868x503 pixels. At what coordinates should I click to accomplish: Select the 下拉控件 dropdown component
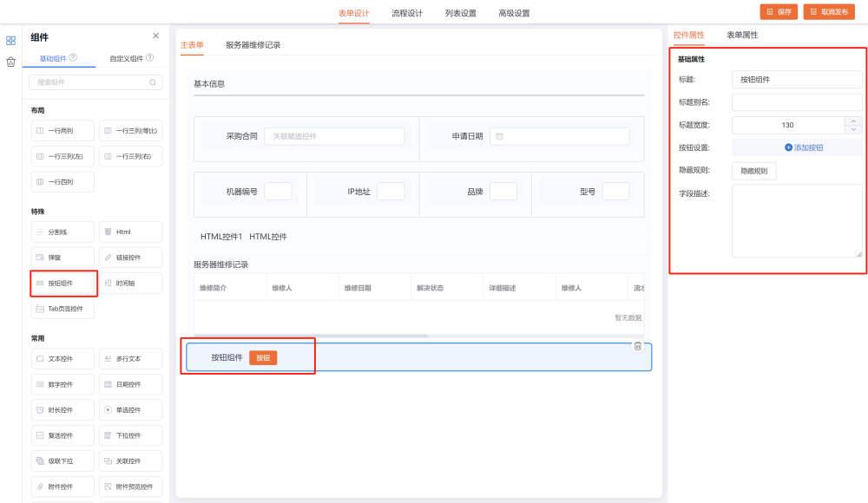point(130,435)
